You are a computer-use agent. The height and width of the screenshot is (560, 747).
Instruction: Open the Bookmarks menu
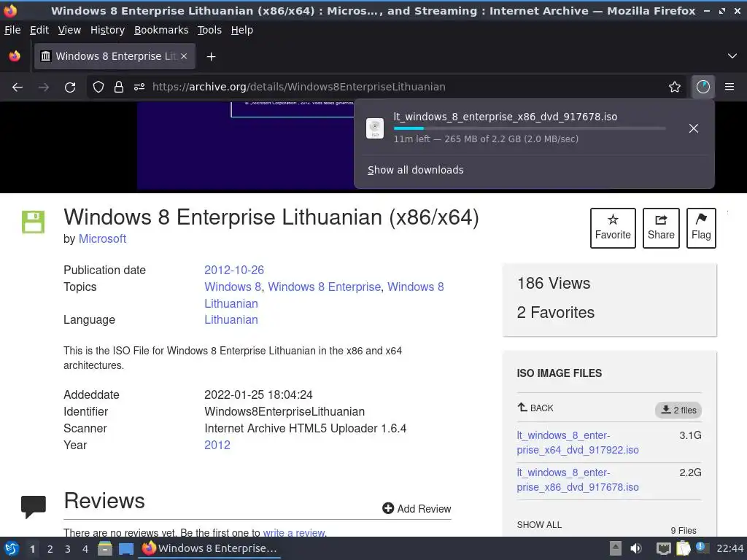pyautogui.click(x=161, y=30)
